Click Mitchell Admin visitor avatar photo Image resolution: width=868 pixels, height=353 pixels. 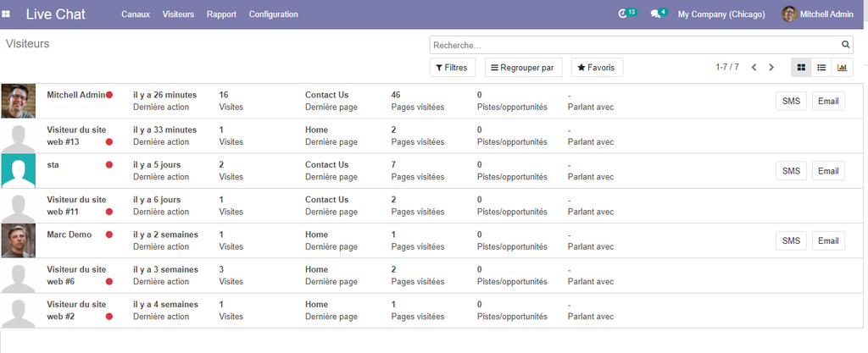tap(18, 102)
